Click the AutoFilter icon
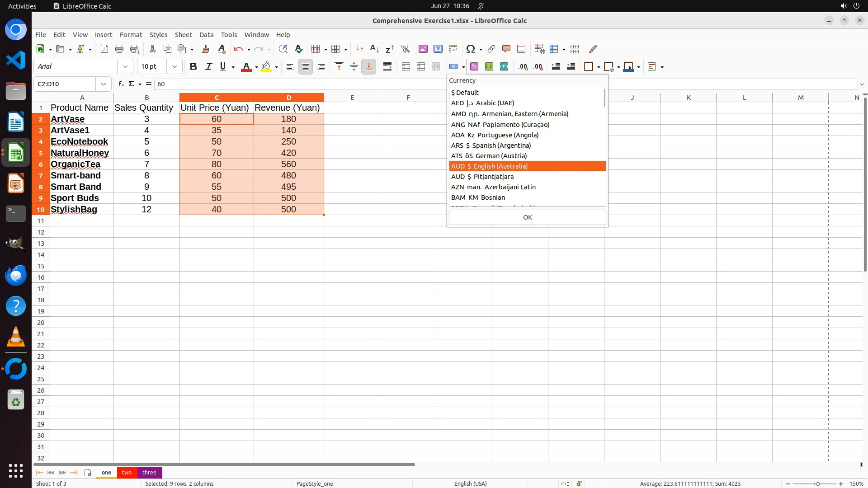This screenshot has width=868, height=488. 405,49
